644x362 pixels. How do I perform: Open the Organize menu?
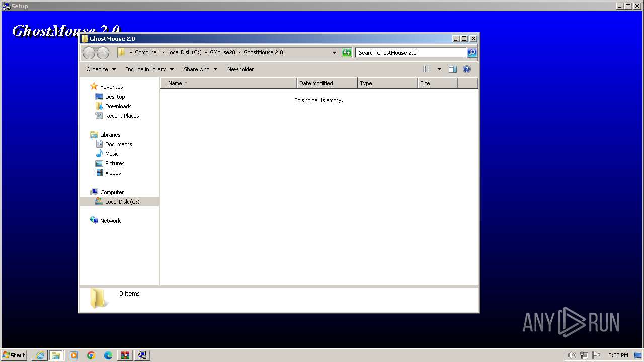(101, 69)
